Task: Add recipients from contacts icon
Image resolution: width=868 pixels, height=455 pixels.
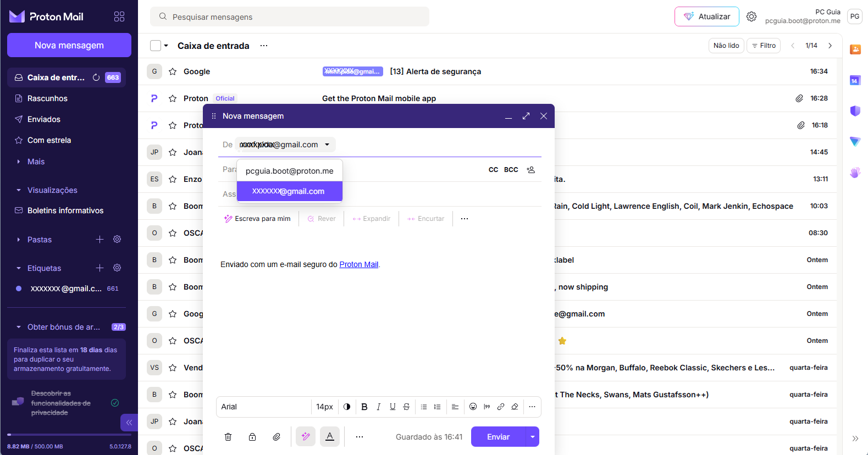Action: point(531,170)
